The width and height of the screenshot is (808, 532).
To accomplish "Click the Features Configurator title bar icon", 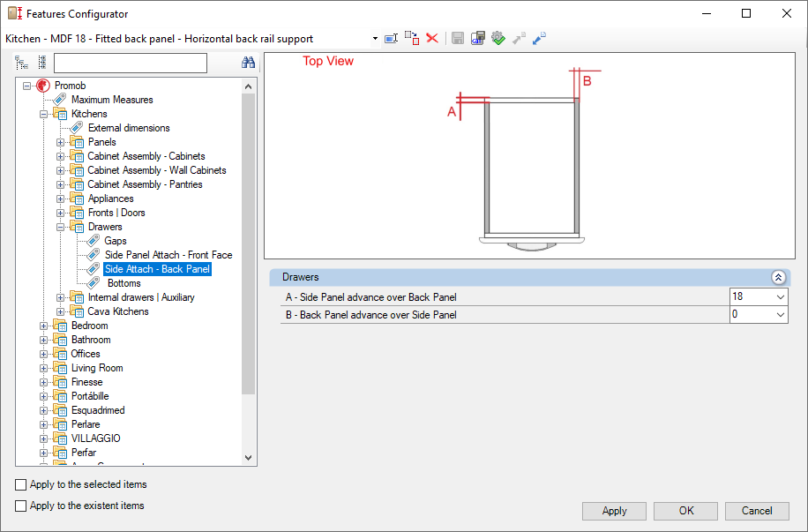I will tap(16, 13).
